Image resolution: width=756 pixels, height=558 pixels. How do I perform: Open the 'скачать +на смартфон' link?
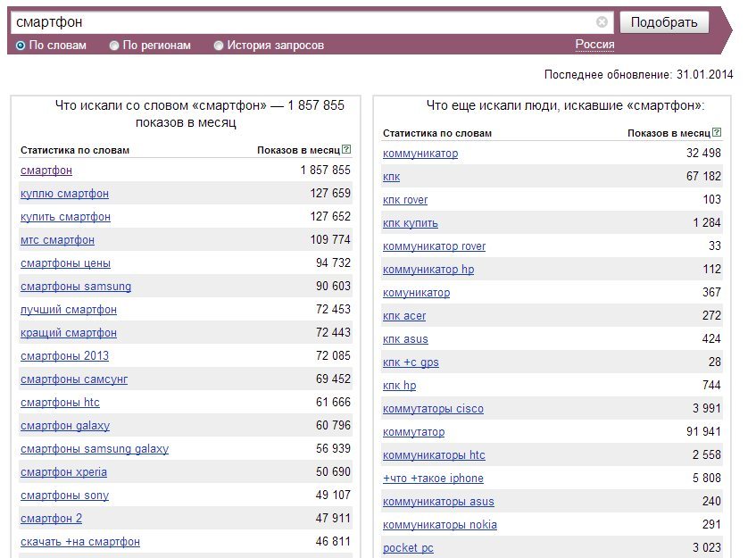(80, 542)
